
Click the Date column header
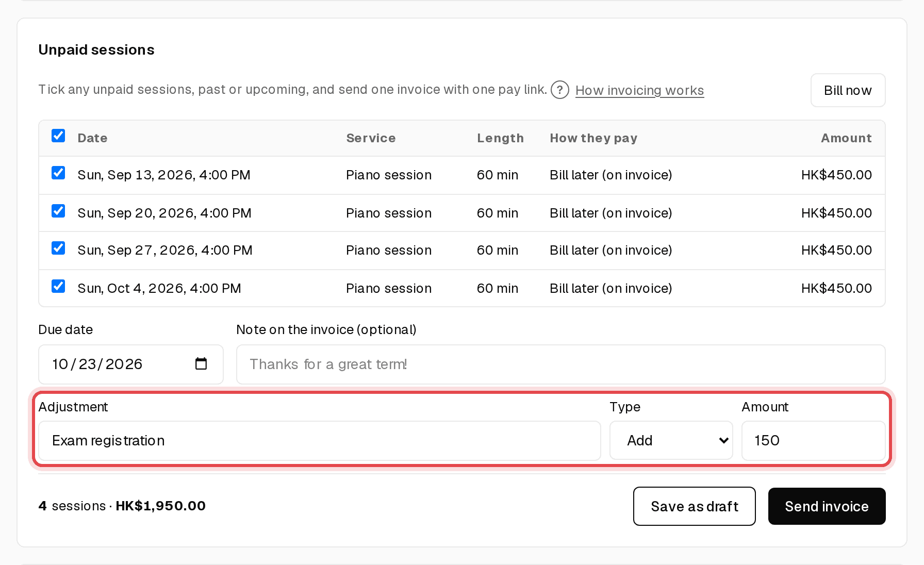[92, 138]
